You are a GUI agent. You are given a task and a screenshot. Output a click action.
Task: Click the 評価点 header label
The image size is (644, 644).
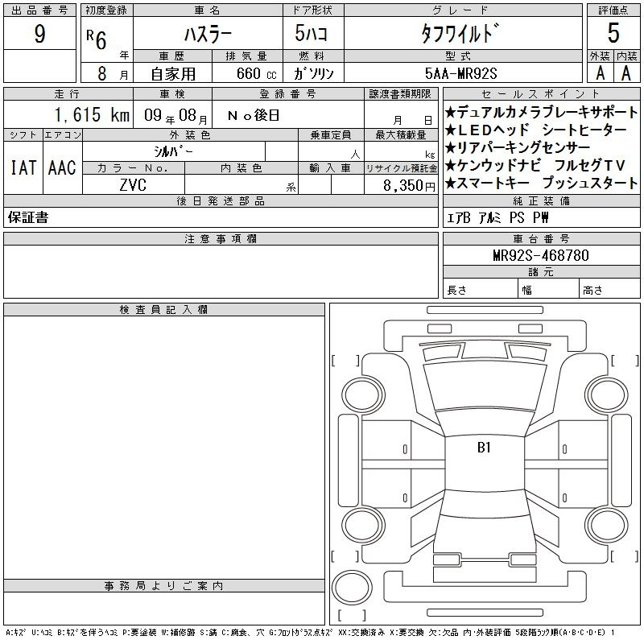point(613,10)
